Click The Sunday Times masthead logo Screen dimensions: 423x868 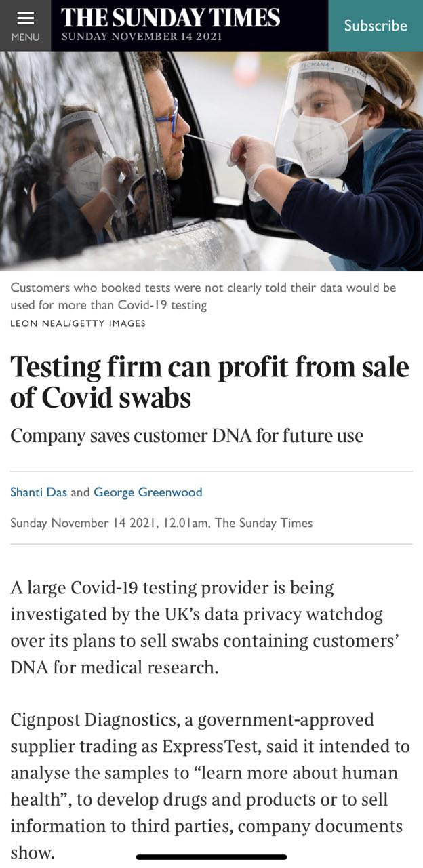170,18
